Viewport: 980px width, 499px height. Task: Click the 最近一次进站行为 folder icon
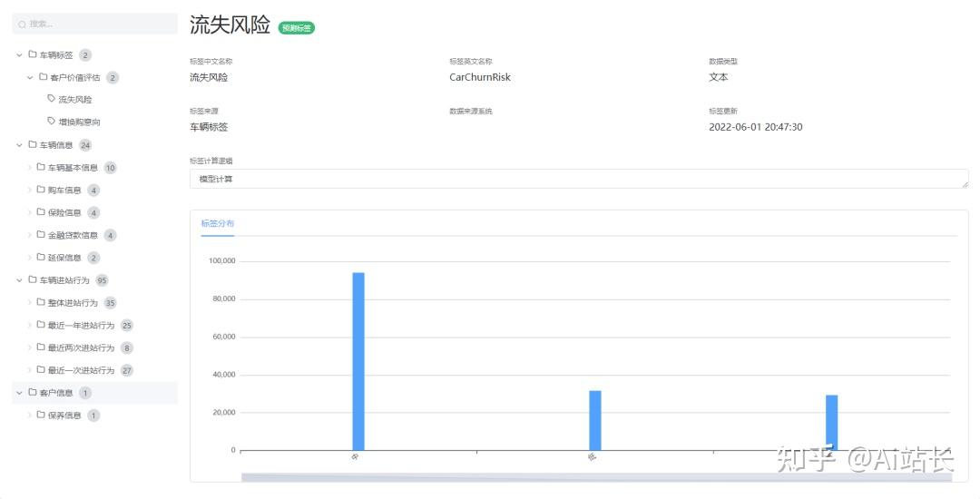[x=41, y=370]
